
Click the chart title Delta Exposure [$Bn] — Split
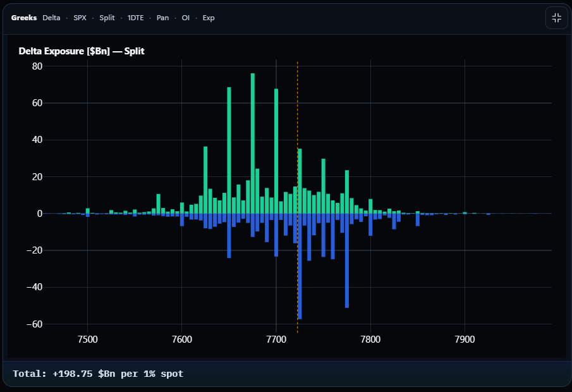pyautogui.click(x=82, y=51)
